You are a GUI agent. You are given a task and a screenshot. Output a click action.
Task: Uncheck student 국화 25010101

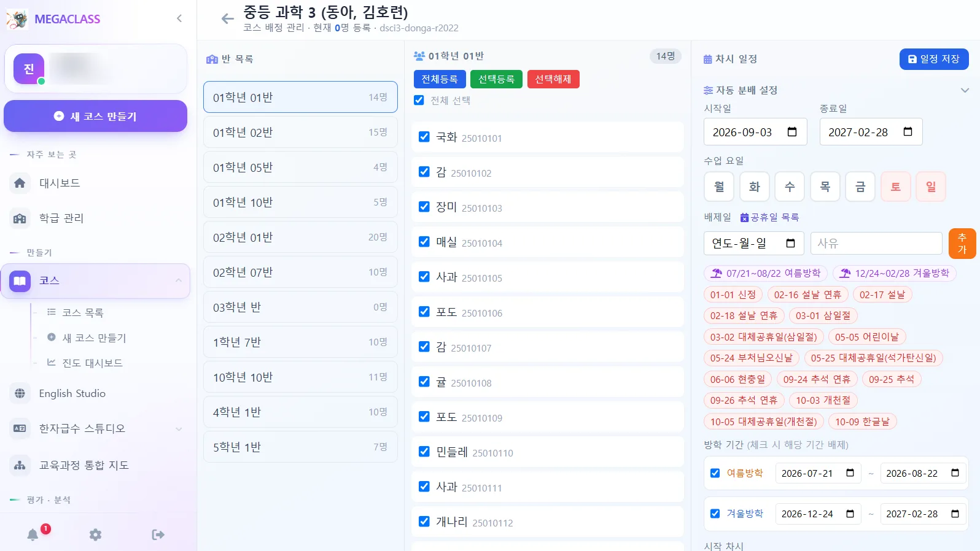pos(424,137)
